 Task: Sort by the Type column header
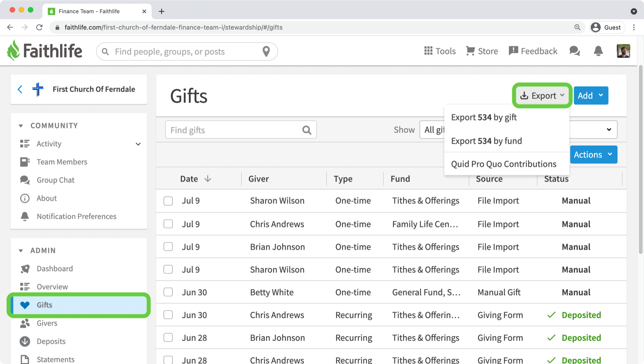343,179
